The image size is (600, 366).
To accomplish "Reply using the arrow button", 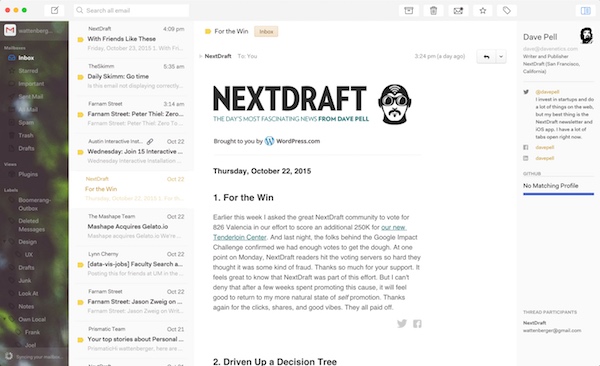I will pos(486,57).
